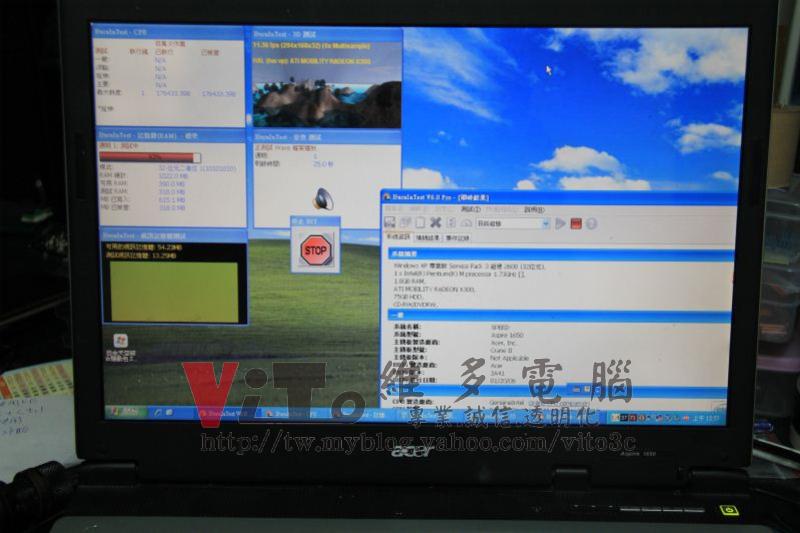
Task: Click the green start arrow in BurnInTest toolbar
Action: click(560, 223)
